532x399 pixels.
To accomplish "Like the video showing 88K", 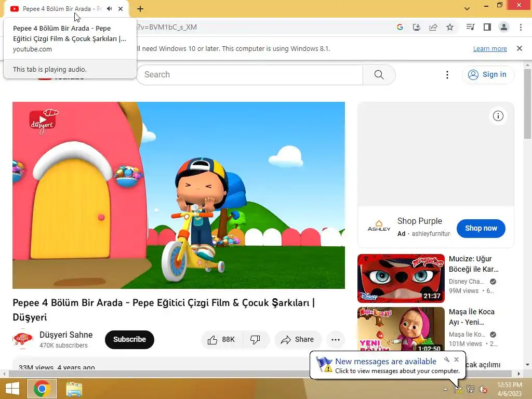I will point(222,340).
